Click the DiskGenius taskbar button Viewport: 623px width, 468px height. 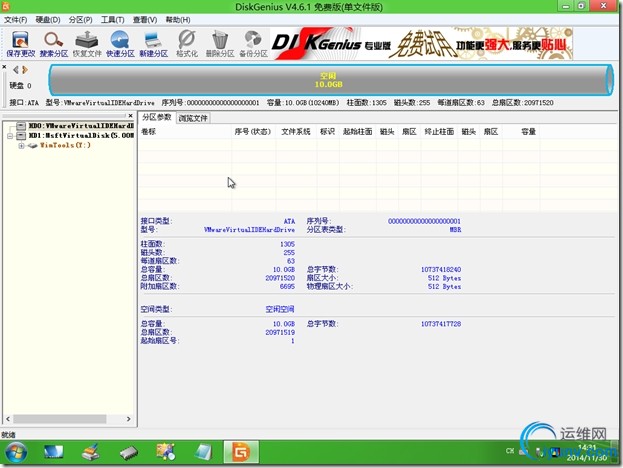[x=241, y=452]
